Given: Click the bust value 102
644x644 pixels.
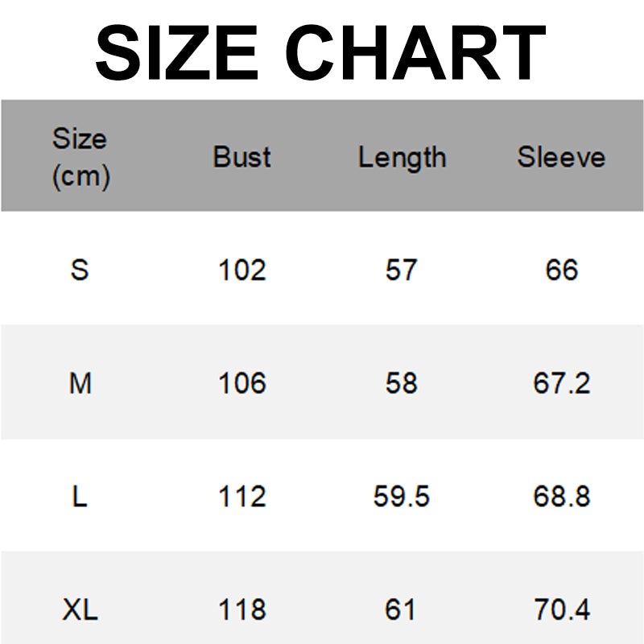Looking at the screenshot, I should coord(242,270).
